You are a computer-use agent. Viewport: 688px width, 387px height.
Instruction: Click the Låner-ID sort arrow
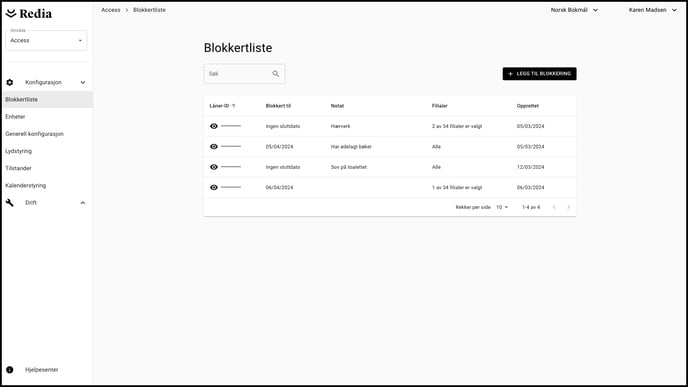[x=233, y=106]
